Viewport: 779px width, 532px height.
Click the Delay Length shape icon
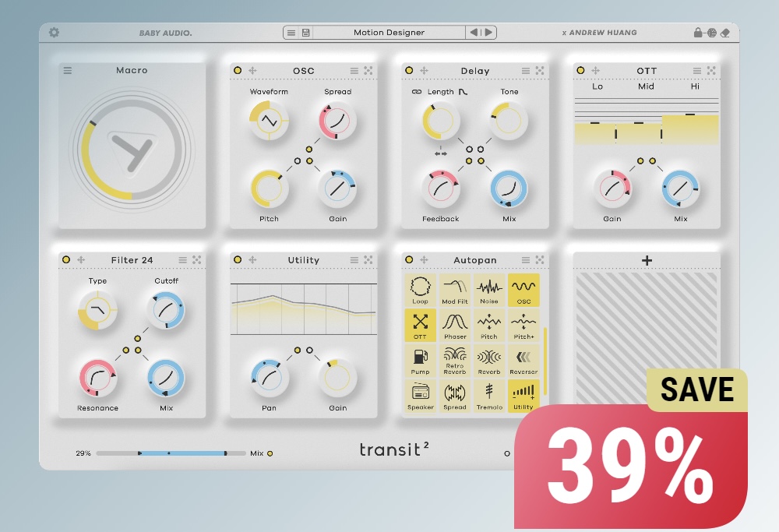pyautogui.click(x=463, y=92)
